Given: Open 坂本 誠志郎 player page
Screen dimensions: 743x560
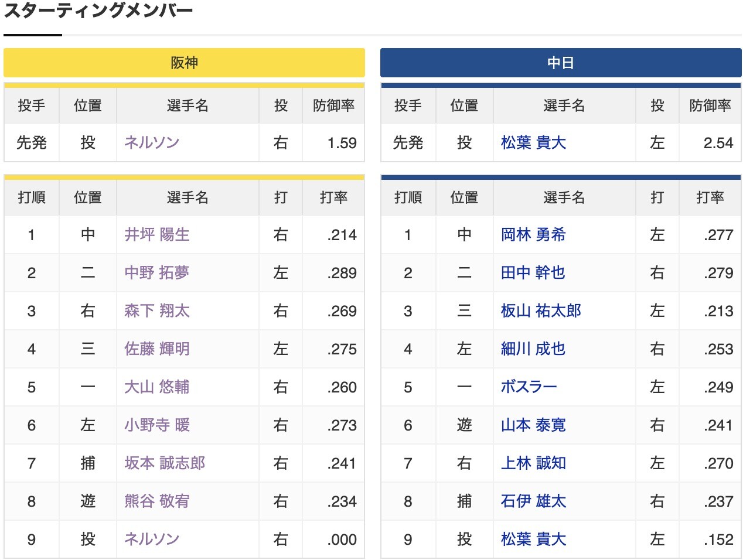Looking at the screenshot, I should (165, 463).
